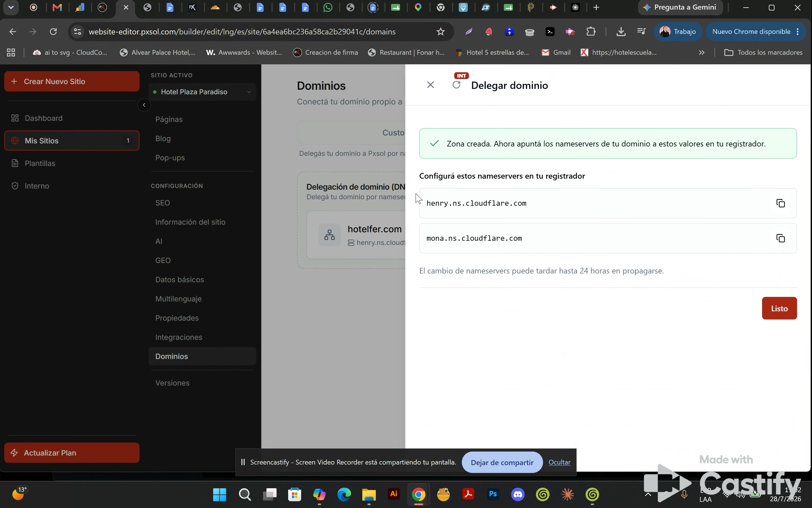
Task: Close the Delegar dominio panel
Action: (431, 85)
